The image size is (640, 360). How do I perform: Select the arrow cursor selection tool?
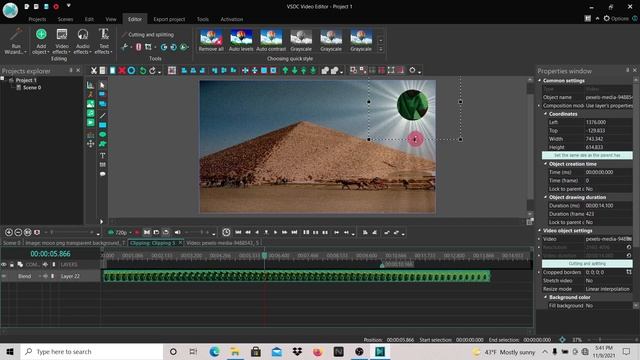coord(102,85)
